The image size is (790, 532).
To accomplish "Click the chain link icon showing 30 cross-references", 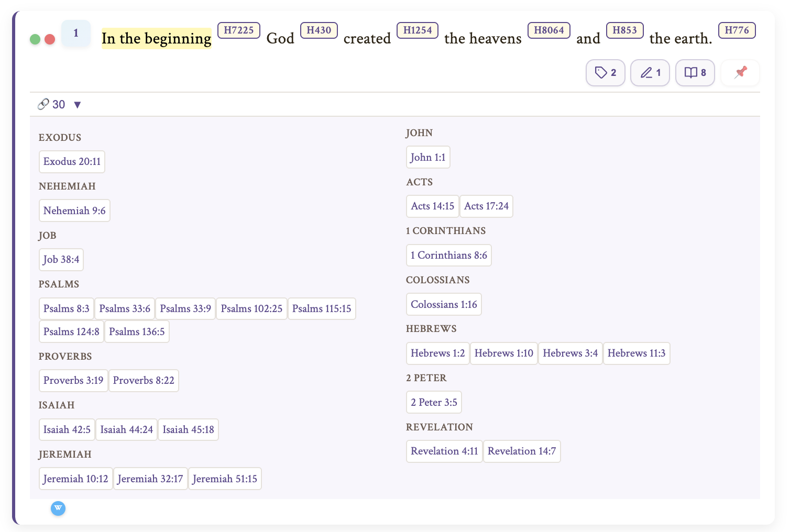I will coord(45,104).
